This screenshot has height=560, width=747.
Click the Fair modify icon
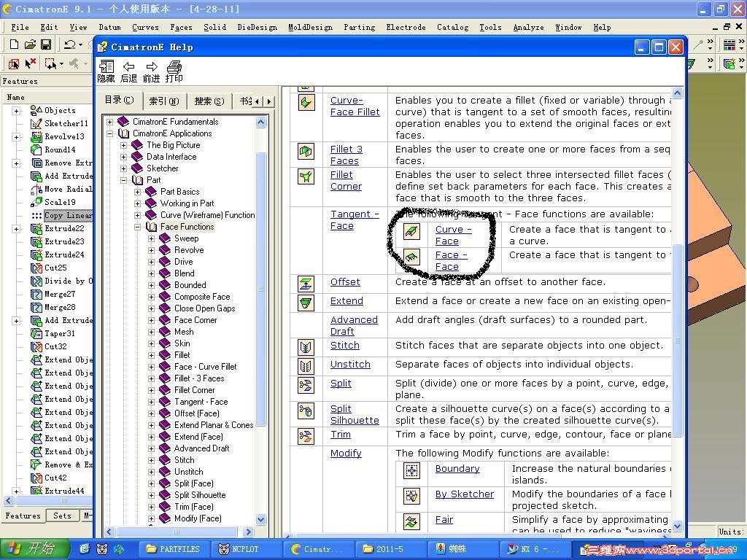click(411, 521)
